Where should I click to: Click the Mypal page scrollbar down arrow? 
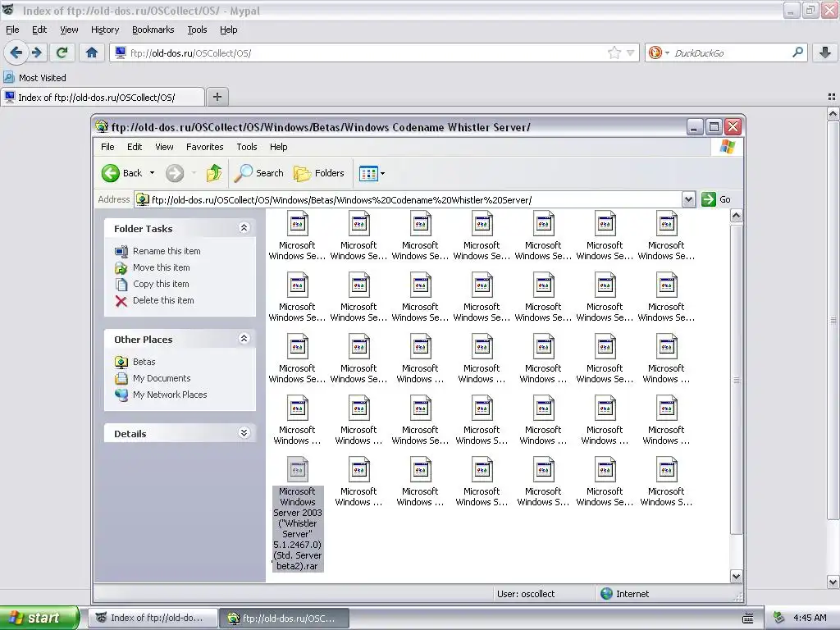(833, 582)
